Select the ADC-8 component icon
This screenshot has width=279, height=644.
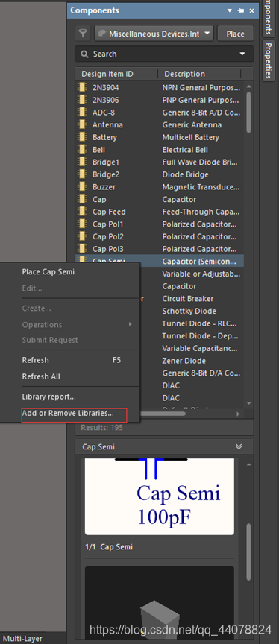[83, 112]
